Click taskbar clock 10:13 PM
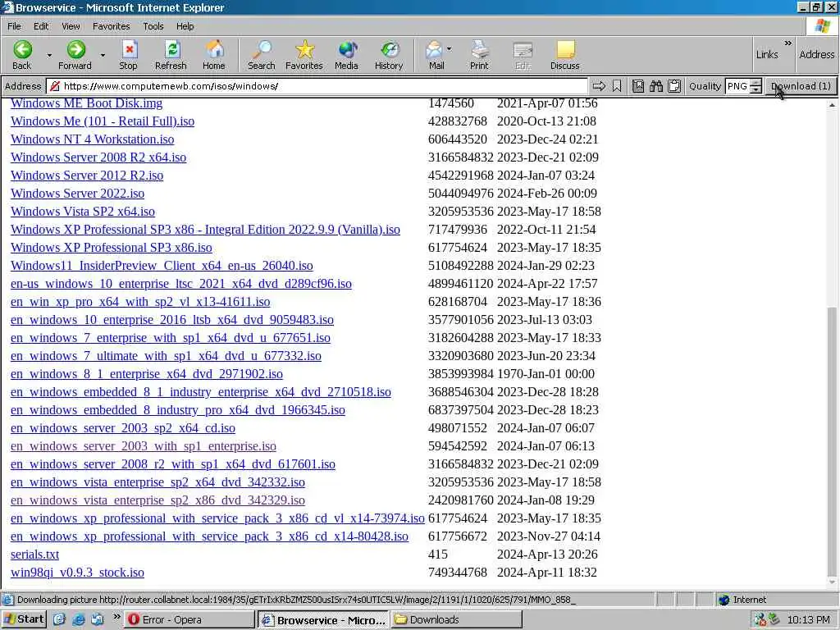 click(x=808, y=620)
